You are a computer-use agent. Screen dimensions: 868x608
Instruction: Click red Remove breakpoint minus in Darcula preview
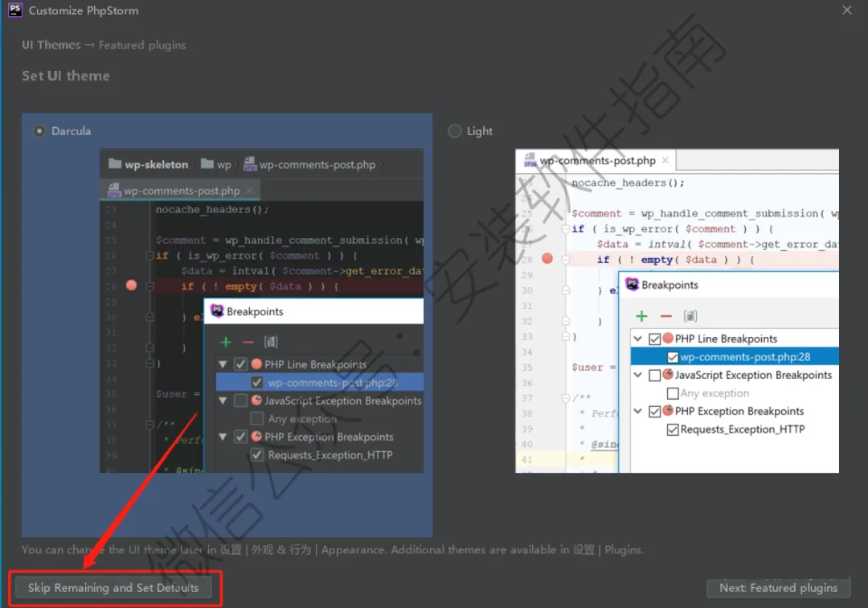coord(248,343)
